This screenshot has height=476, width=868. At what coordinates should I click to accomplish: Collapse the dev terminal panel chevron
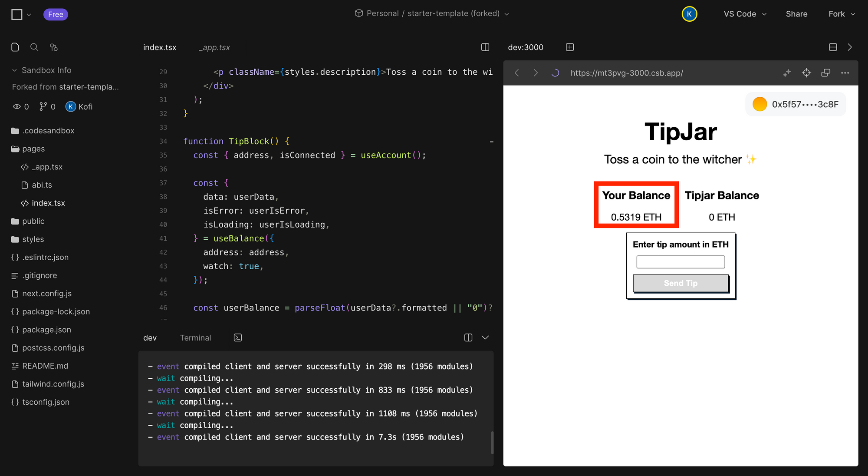[x=485, y=337]
